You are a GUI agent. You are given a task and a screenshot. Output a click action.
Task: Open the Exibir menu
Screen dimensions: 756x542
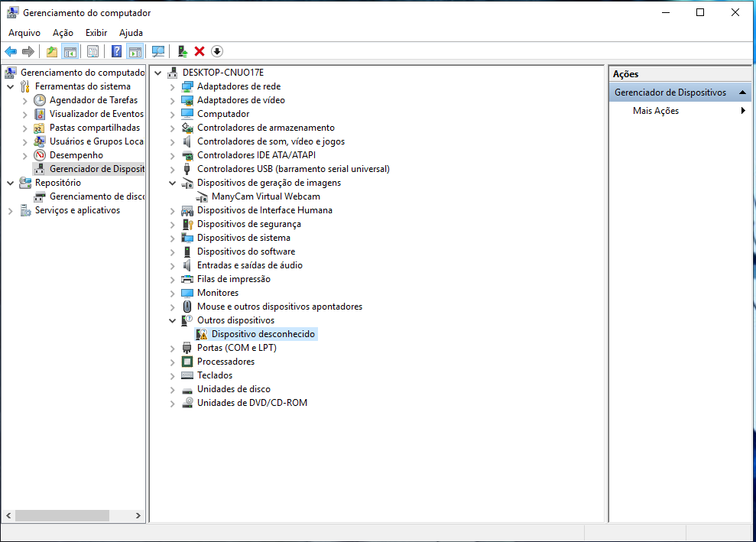[x=96, y=33]
